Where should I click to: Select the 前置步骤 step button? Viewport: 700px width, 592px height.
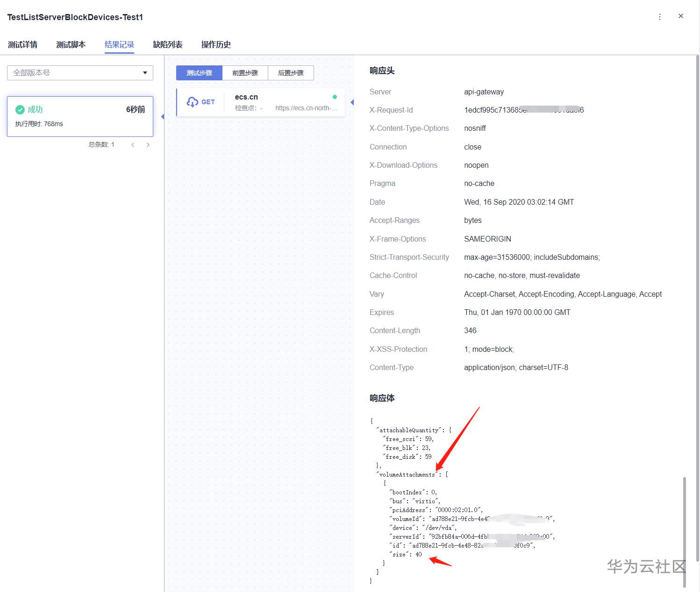tap(245, 73)
